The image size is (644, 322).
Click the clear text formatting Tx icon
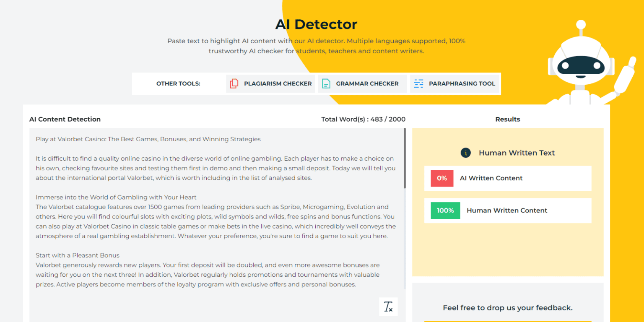pyautogui.click(x=388, y=306)
